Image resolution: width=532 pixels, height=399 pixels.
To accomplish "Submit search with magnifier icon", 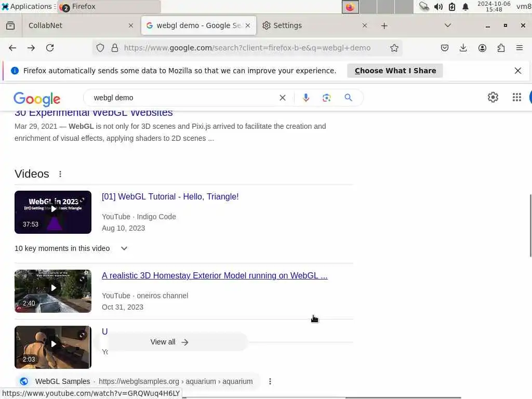I will (x=348, y=98).
